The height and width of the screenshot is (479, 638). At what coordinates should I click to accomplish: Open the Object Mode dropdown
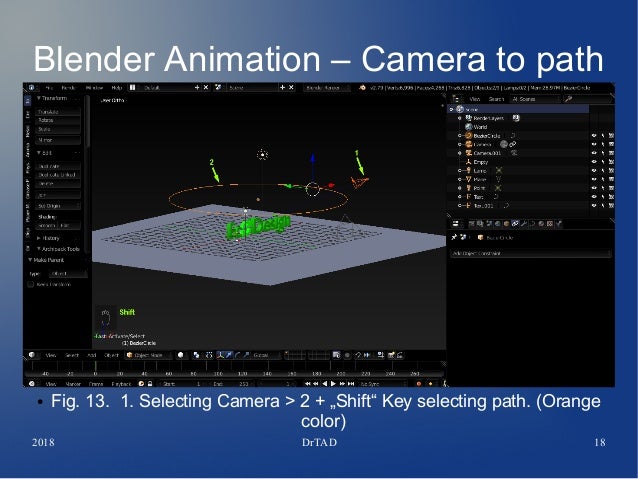(148, 355)
